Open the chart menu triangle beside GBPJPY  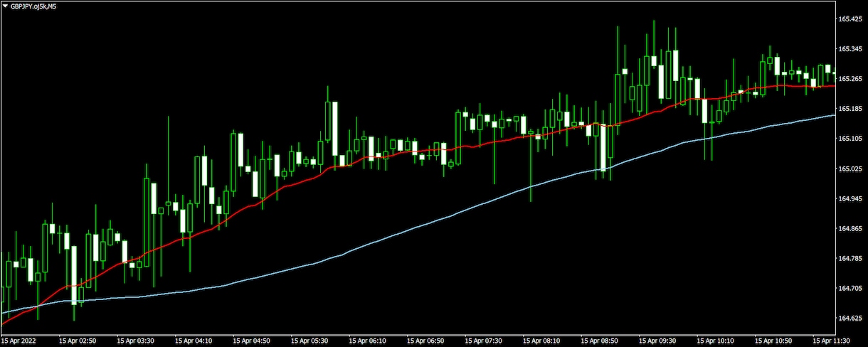pyautogui.click(x=5, y=6)
